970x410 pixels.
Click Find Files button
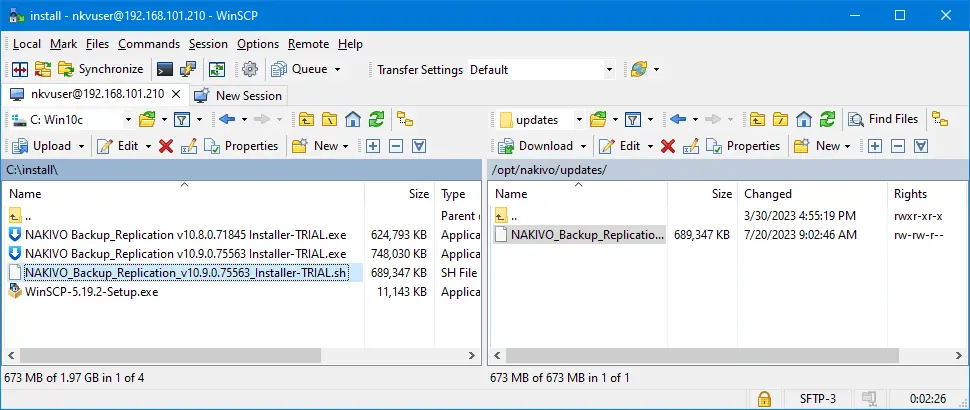(883, 119)
